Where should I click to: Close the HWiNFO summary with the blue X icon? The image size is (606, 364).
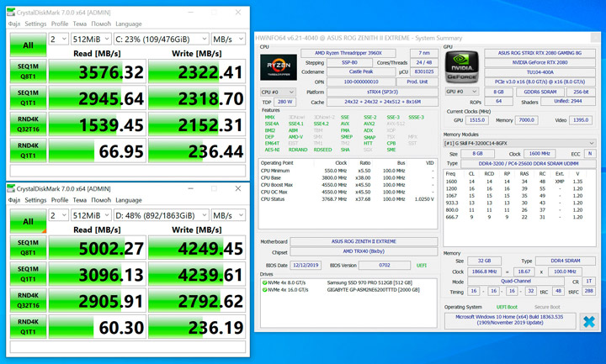[588, 321]
